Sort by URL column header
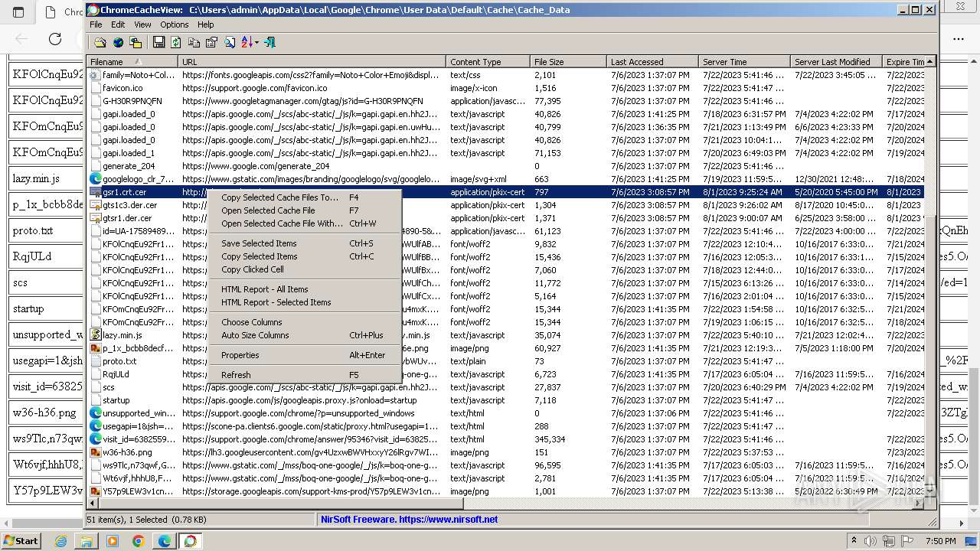Screen dimensions: 980x551 click(x=312, y=62)
